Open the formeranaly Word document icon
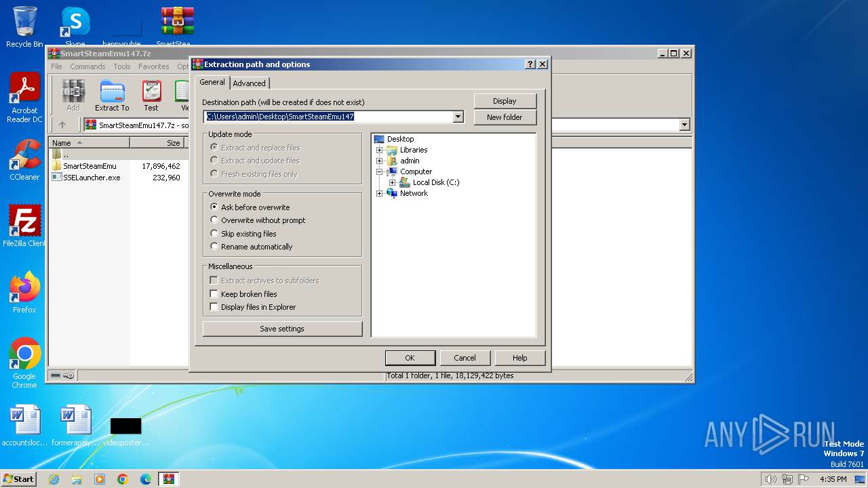Screen dimensions: 868x488 click(75, 426)
